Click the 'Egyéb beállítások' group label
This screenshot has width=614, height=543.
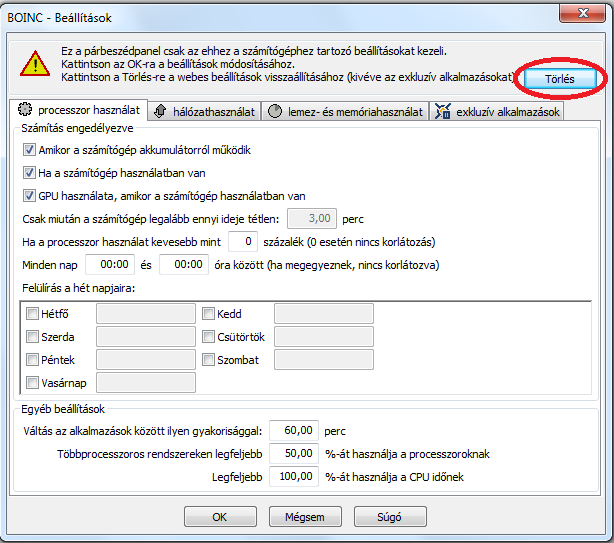pyautogui.click(x=63, y=409)
